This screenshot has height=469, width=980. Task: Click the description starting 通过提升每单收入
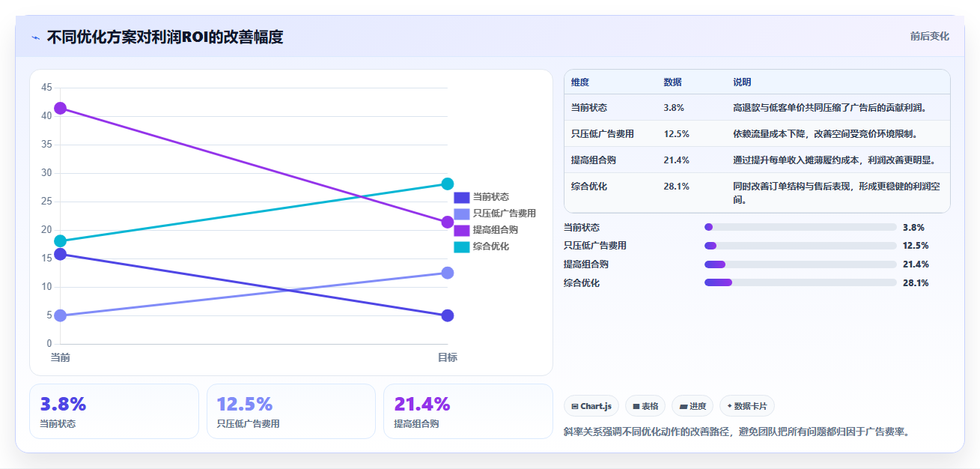click(835, 160)
